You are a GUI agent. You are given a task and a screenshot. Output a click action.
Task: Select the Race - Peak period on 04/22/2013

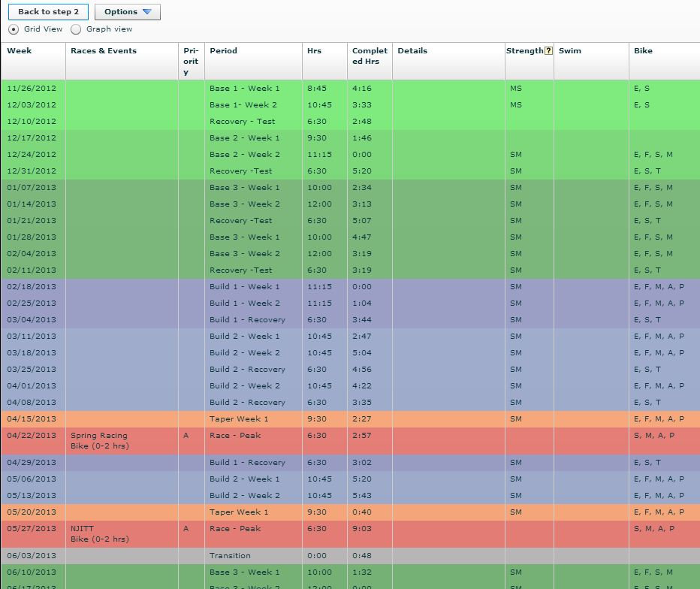pos(235,436)
